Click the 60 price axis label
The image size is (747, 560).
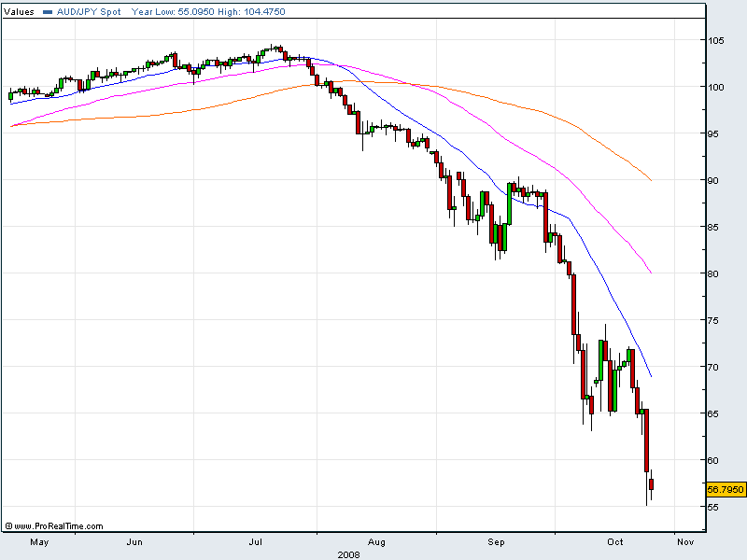click(x=713, y=460)
